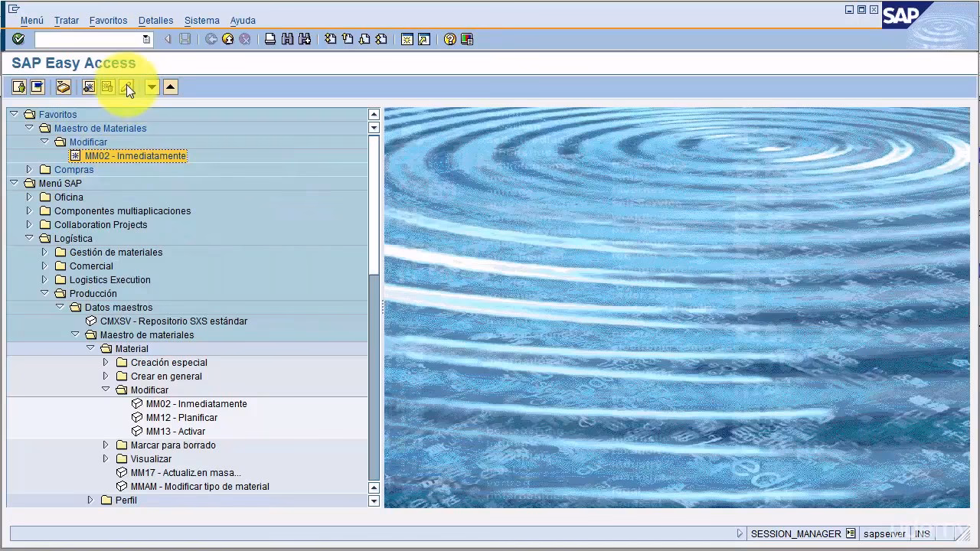
Task: Click the yellow Exit arrow icon
Action: click(227, 39)
